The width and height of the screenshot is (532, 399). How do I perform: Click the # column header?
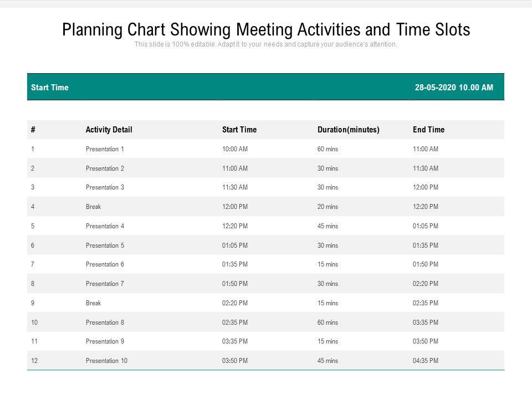[x=33, y=130]
